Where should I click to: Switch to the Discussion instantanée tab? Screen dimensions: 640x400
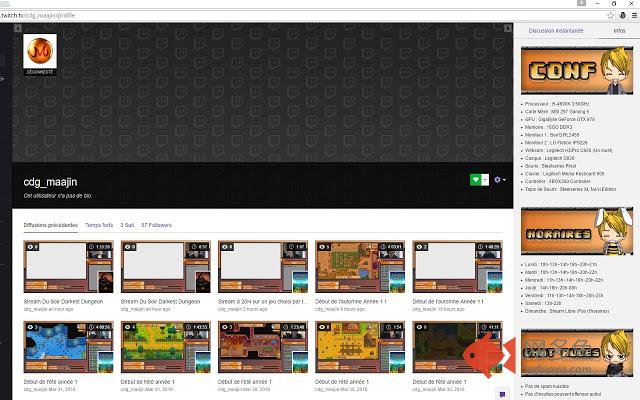tap(556, 31)
